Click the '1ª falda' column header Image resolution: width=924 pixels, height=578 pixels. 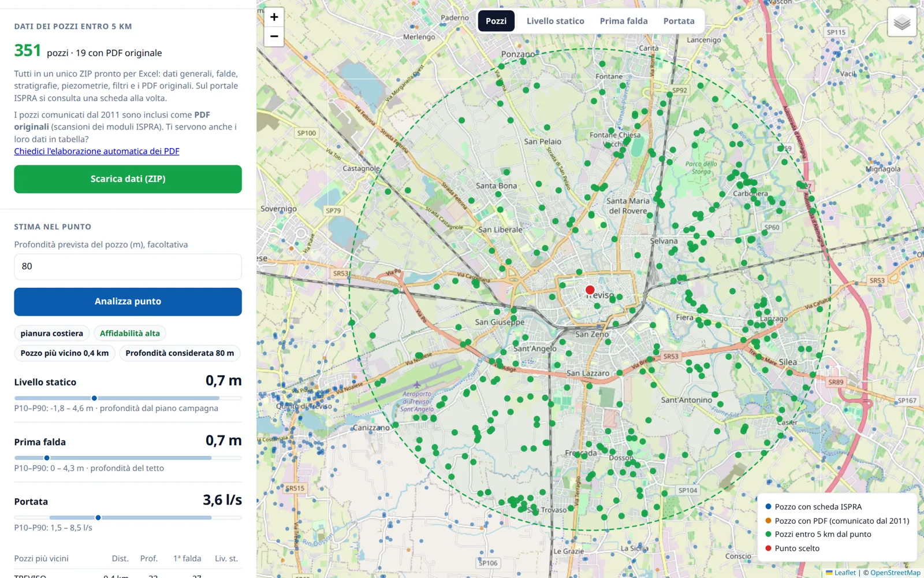pos(187,558)
